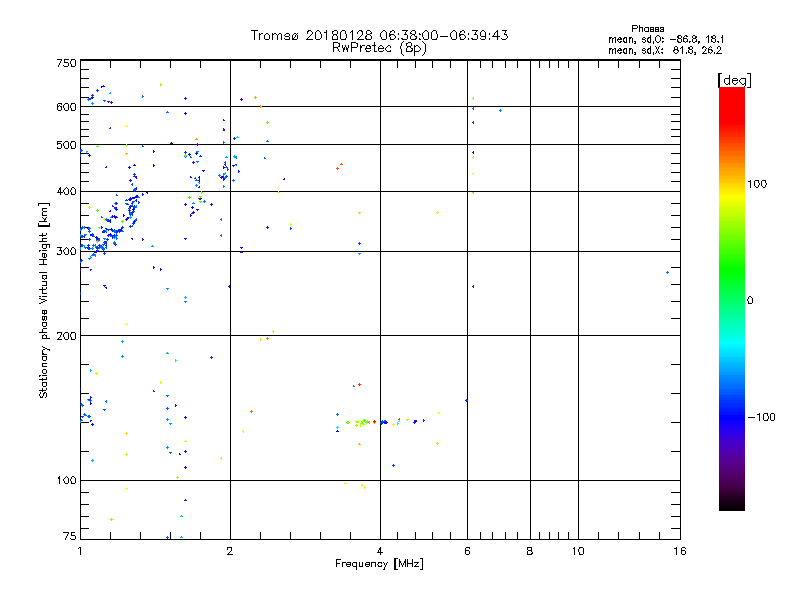Viewport: 800px width, 600px height.
Task: Click the colorbar tick label "-100"
Action: coord(762,417)
